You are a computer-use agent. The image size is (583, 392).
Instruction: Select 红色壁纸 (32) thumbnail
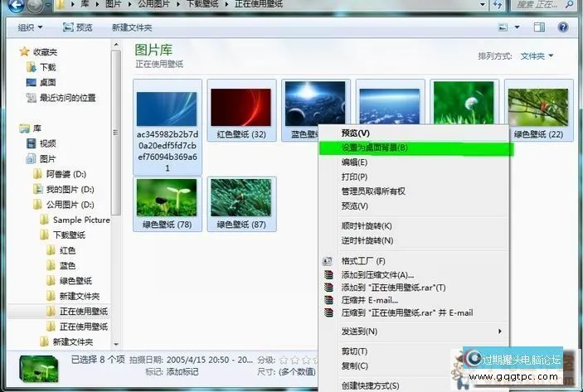[241, 110]
